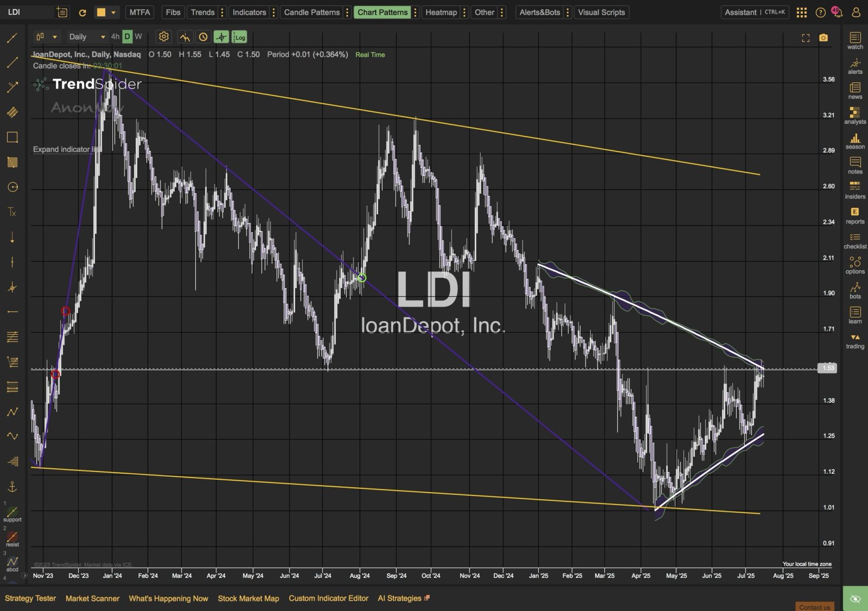Open the Strategy Tester tab
868x611 pixels.
(x=30, y=599)
